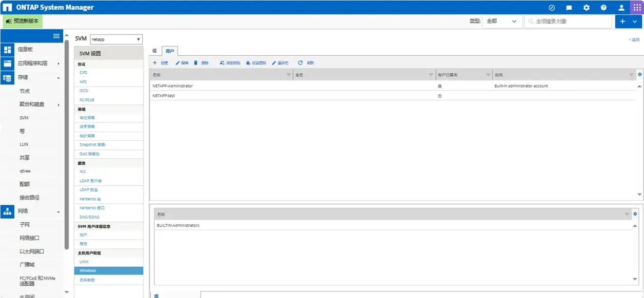Viewport: 644px width, 298px height.
Task: Expand the 应用程序和层 submenu arrow
Action: (58, 63)
